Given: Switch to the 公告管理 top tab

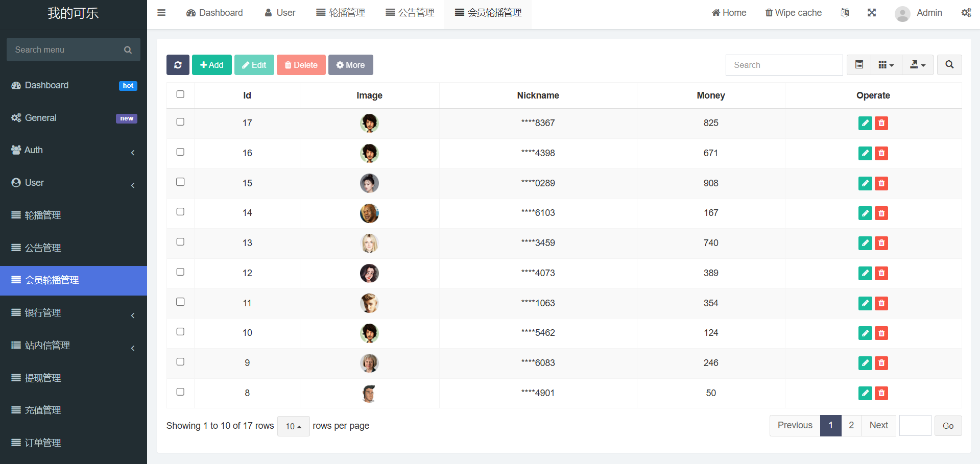Looking at the screenshot, I should (x=410, y=13).
